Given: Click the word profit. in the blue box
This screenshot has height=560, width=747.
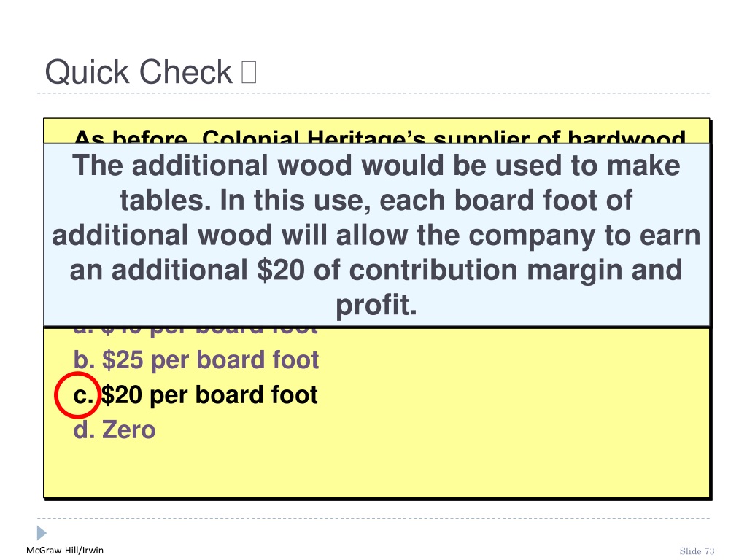Looking at the screenshot, I should pos(376,306).
